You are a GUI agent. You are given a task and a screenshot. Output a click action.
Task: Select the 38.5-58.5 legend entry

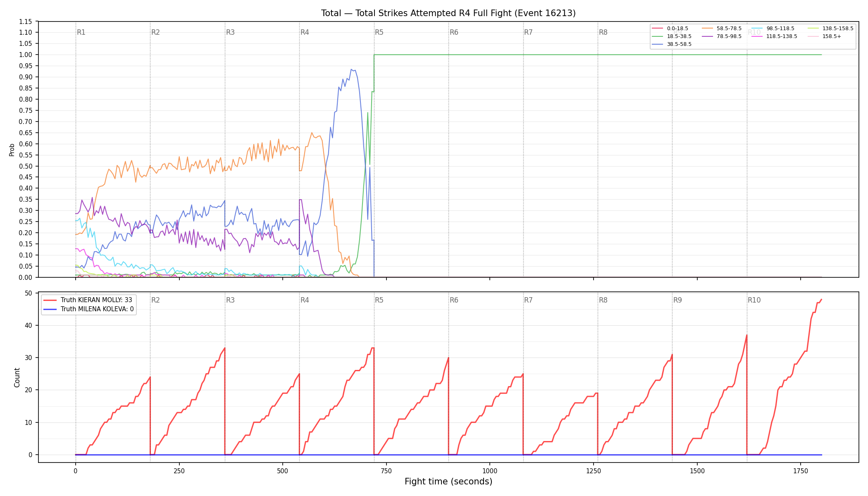coord(672,44)
